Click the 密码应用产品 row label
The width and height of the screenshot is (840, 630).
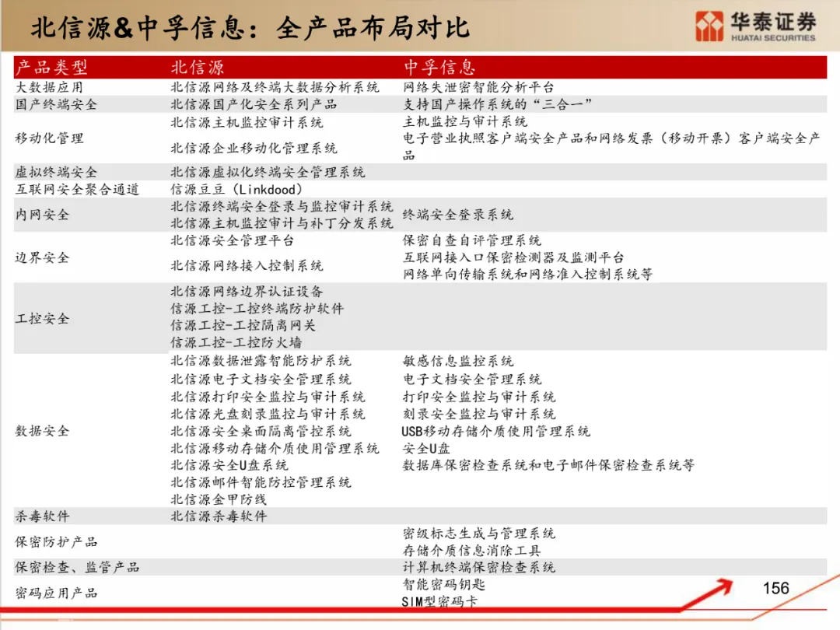56,593
